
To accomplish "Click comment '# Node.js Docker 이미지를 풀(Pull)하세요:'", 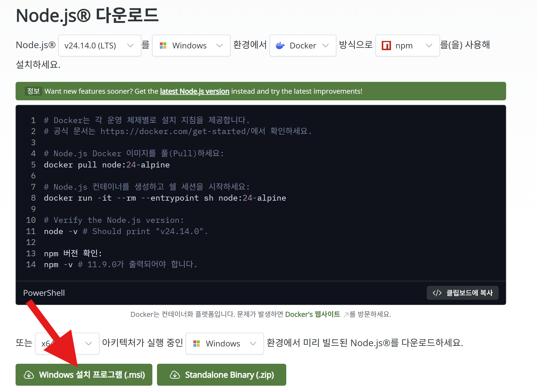I will (134, 154).
